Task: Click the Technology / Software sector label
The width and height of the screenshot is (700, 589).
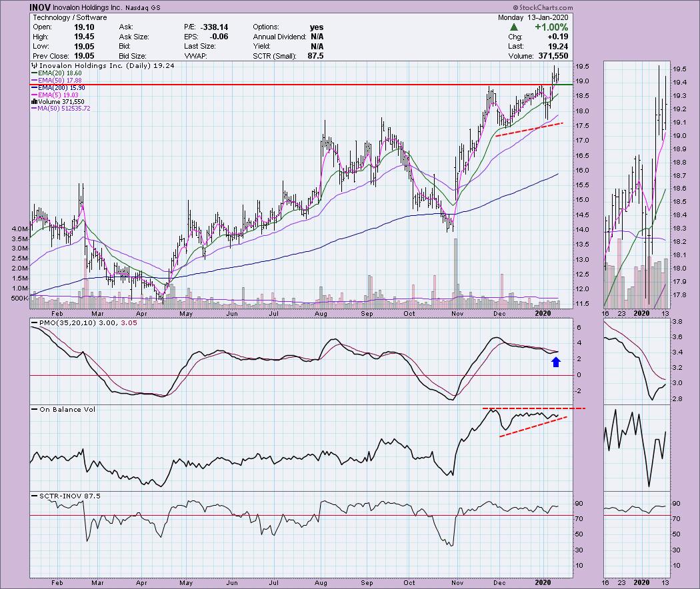Action: tap(69, 17)
